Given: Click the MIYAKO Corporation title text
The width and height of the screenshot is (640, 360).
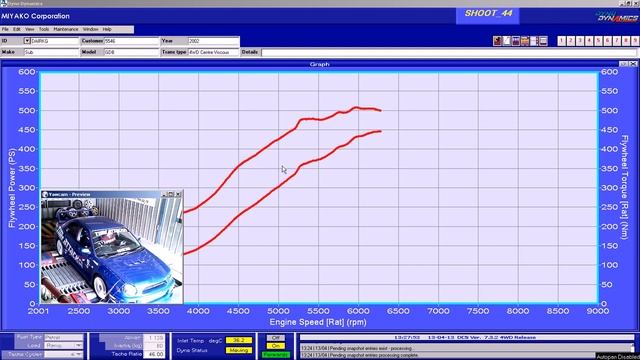Looking at the screenshot, I should point(36,16).
